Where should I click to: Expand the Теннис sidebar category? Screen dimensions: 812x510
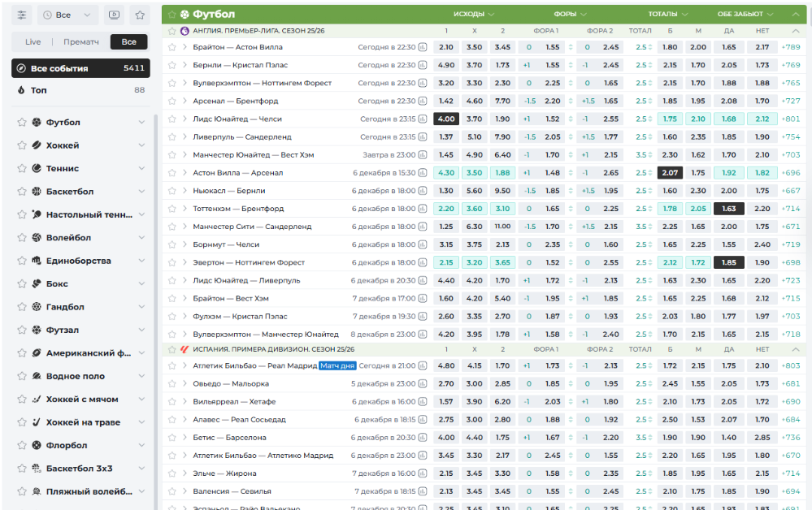click(x=141, y=169)
